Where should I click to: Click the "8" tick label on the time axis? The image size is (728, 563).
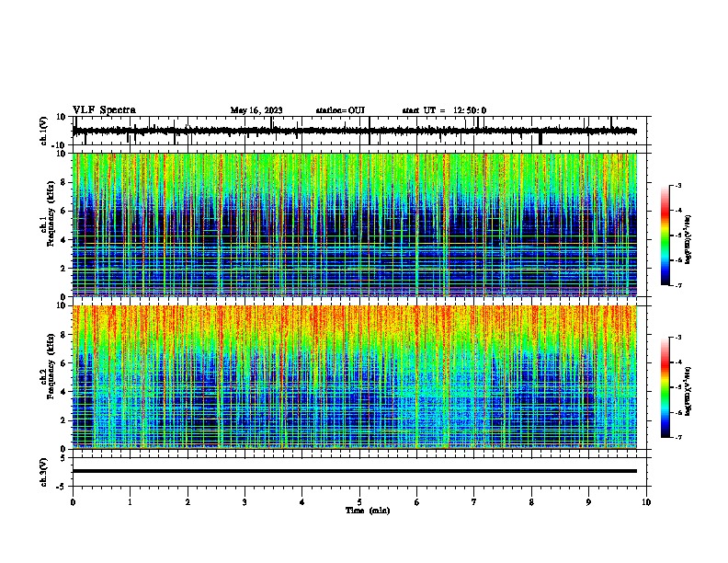click(531, 502)
